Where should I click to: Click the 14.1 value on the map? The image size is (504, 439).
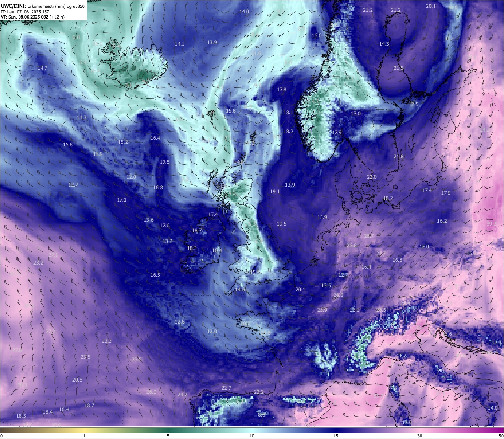click(x=180, y=44)
